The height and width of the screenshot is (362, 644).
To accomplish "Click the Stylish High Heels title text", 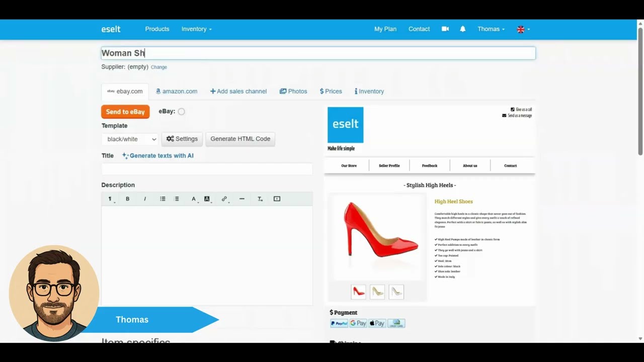I will (x=430, y=186).
